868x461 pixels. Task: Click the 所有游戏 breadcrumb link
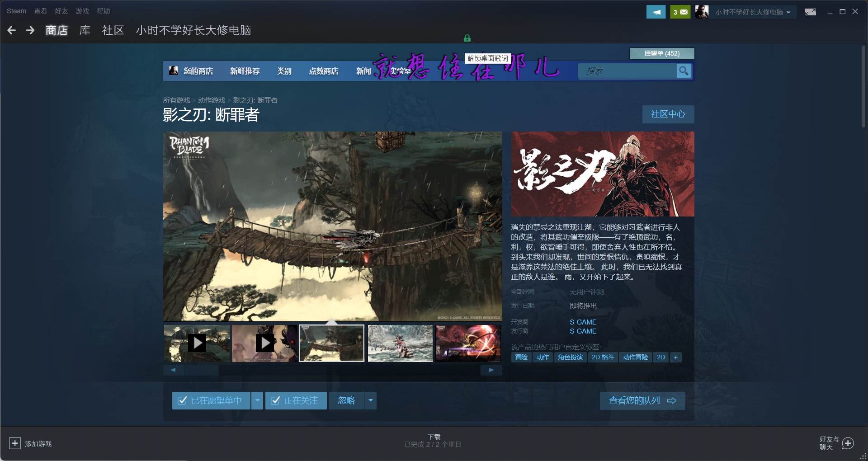(x=177, y=100)
